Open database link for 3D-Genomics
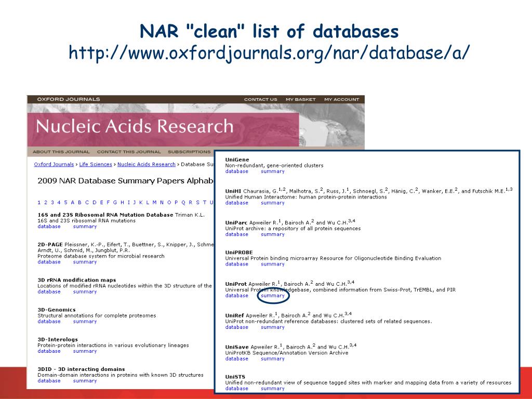 (49, 321)
